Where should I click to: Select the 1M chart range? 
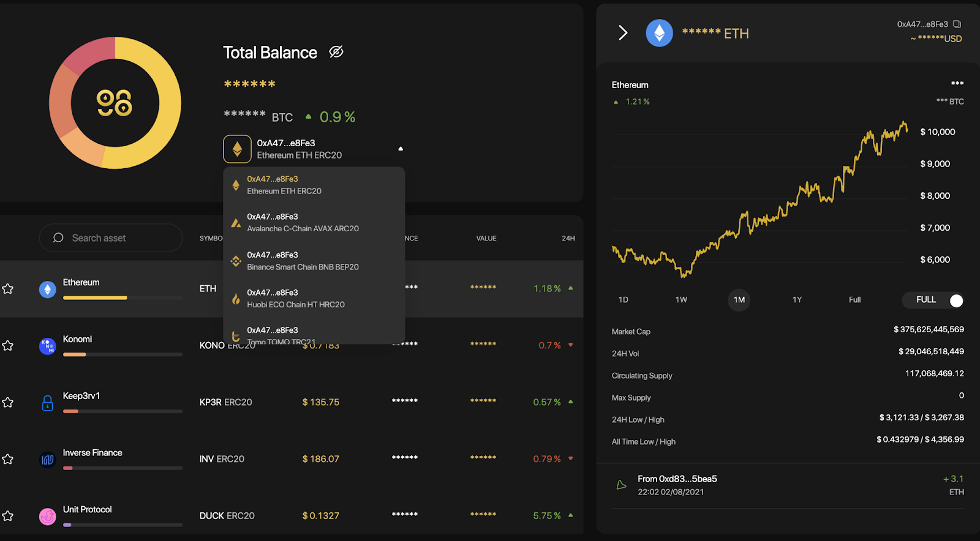click(739, 300)
